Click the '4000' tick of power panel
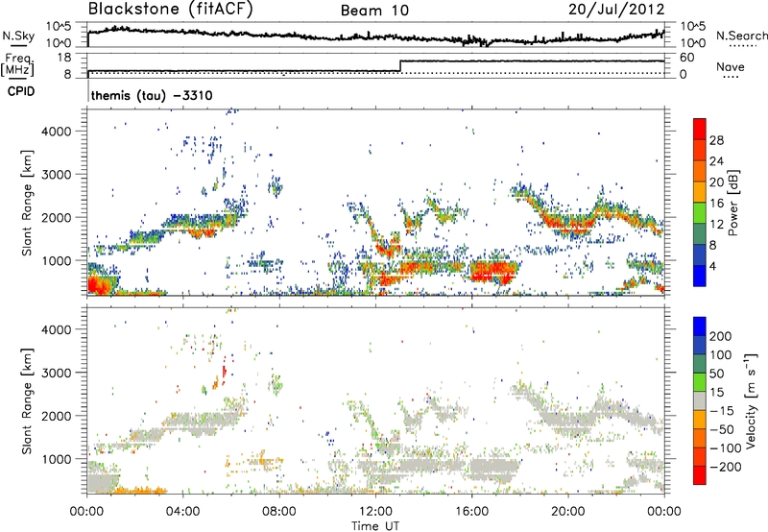 (x=57, y=132)
